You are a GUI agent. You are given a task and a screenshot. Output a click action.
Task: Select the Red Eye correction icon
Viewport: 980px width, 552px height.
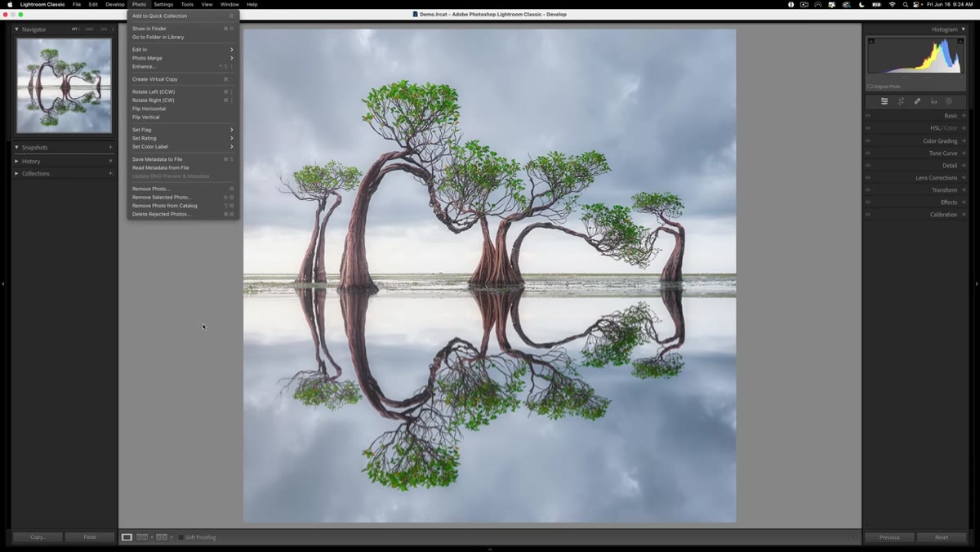coord(933,101)
